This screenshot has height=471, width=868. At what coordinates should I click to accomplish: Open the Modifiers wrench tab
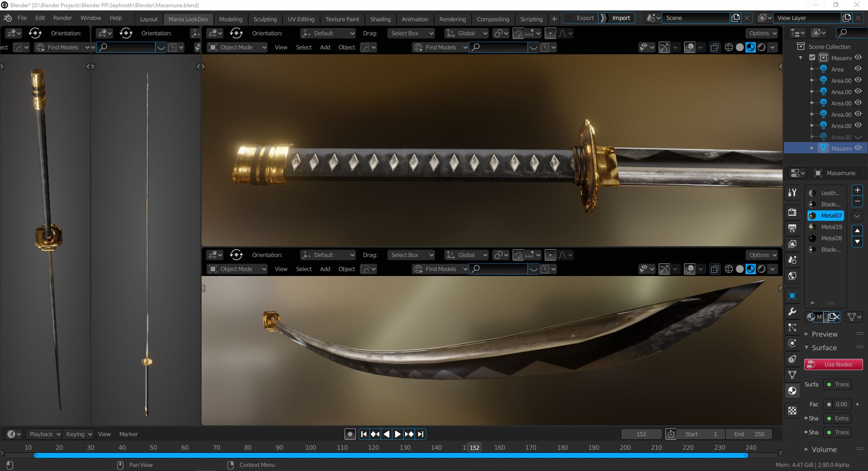tap(792, 311)
